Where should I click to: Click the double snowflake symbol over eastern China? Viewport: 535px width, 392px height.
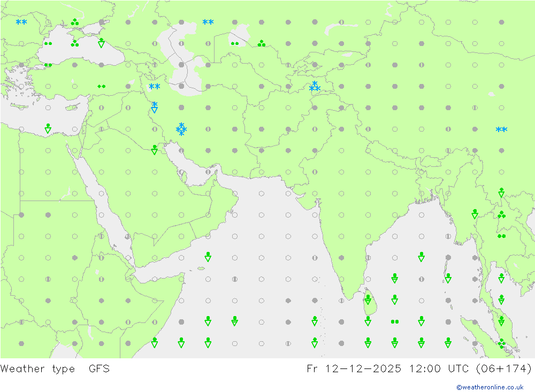point(502,129)
